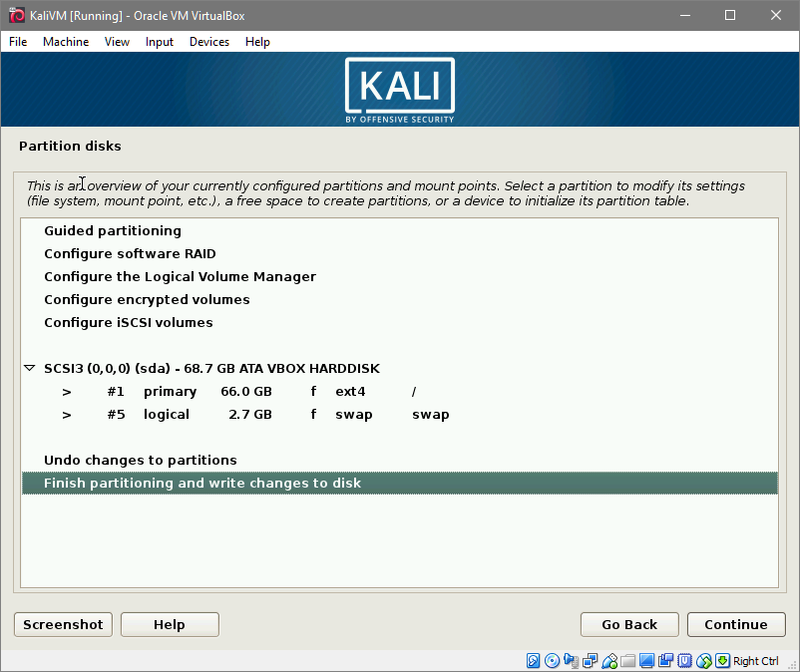Select Configure encrypted volumes entry

[147, 300]
